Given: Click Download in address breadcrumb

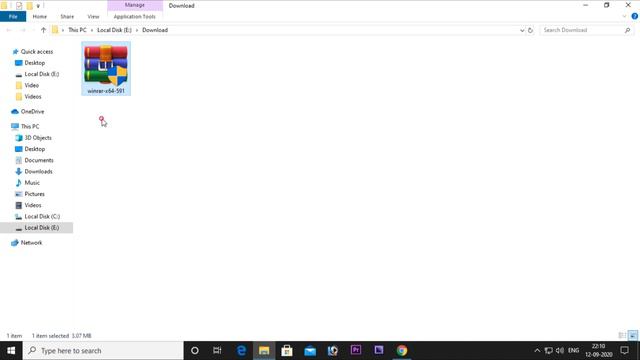Looking at the screenshot, I should [155, 30].
